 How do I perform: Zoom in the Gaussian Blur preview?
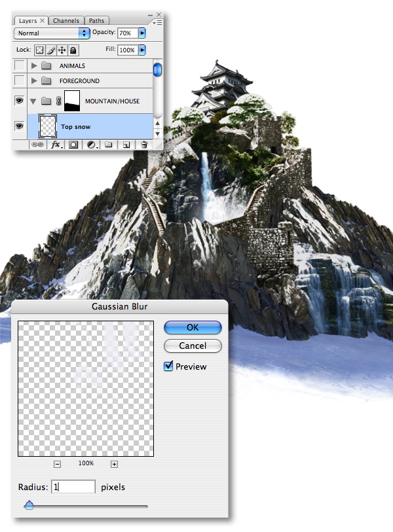point(114,464)
